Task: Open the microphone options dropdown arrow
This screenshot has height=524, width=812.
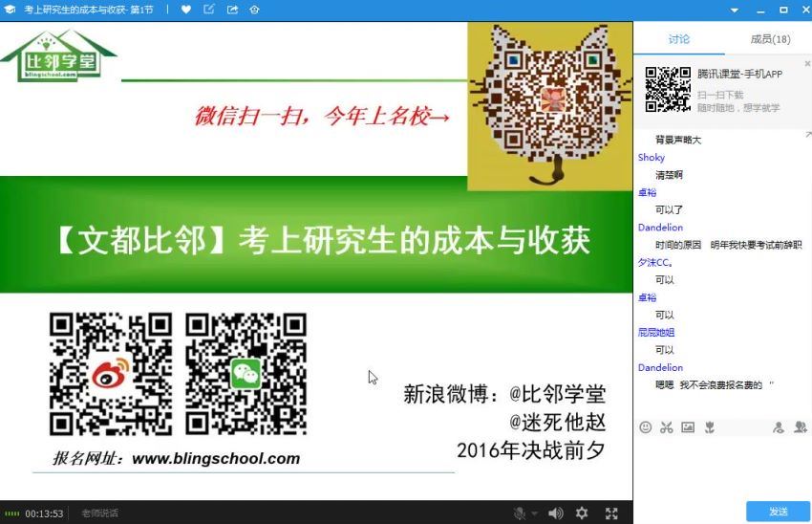Action: 534,513
